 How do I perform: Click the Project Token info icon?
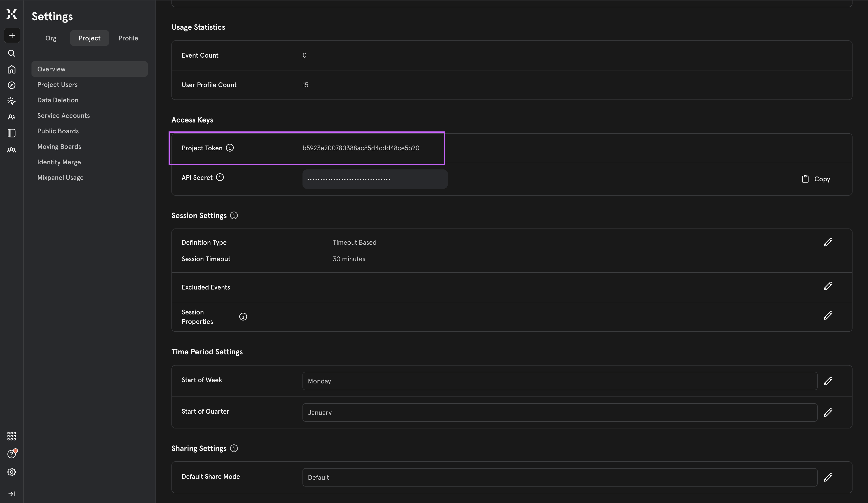[x=230, y=148]
